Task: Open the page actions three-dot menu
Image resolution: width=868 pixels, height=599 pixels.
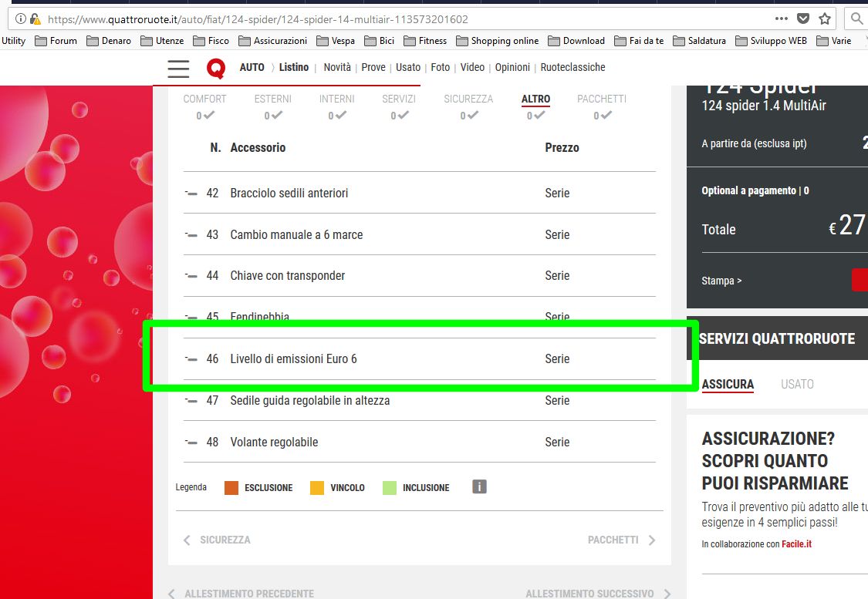Action: (781, 19)
